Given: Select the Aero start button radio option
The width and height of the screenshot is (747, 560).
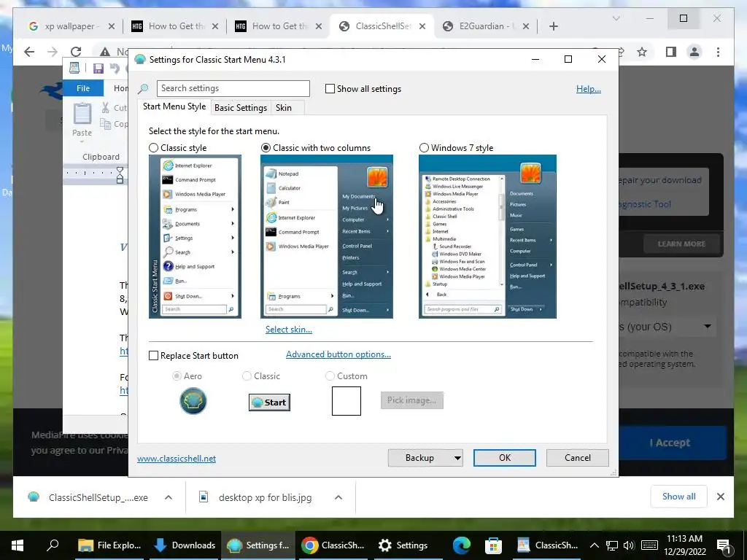Looking at the screenshot, I should (x=177, y=376).
